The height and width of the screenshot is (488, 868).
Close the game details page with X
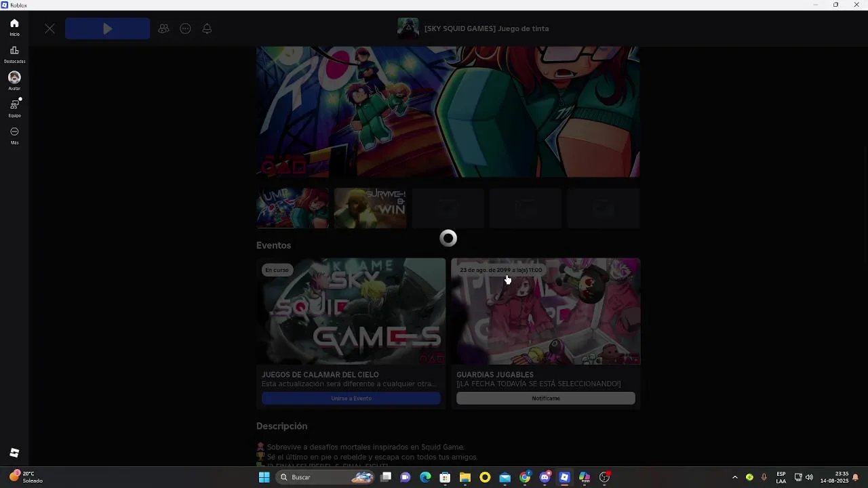tap(50, 28)
